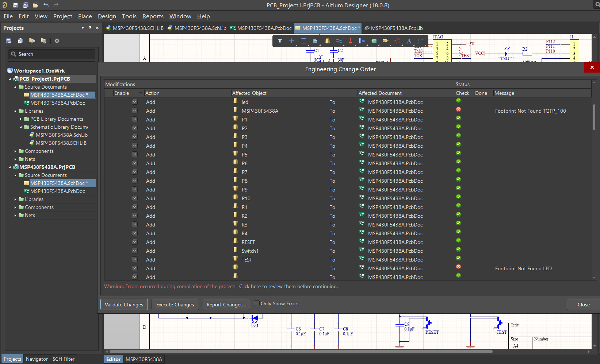Toggle the Enable checkbox for MSP430F5438A row
This screenshot has height=364, width=600.
coord(135,111)
